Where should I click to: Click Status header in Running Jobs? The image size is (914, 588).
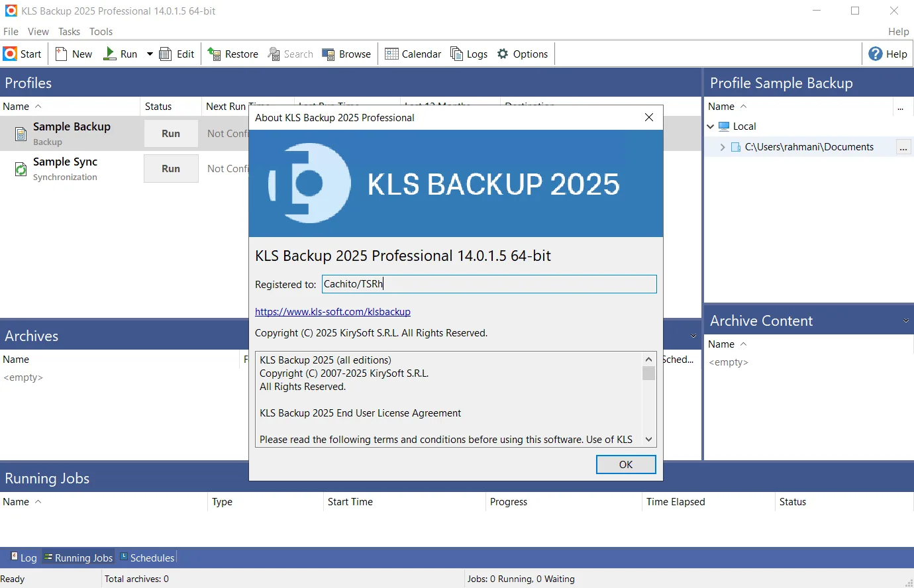[844, 501]
